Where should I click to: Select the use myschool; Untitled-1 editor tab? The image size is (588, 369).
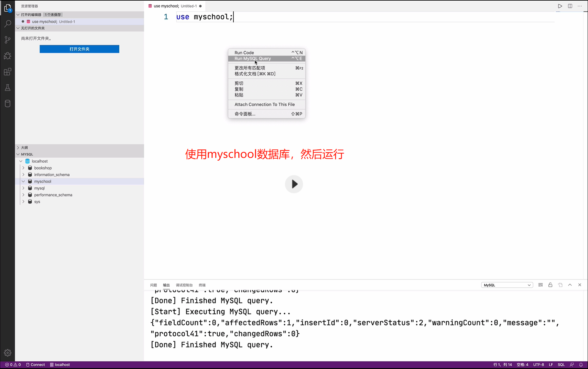175,6
